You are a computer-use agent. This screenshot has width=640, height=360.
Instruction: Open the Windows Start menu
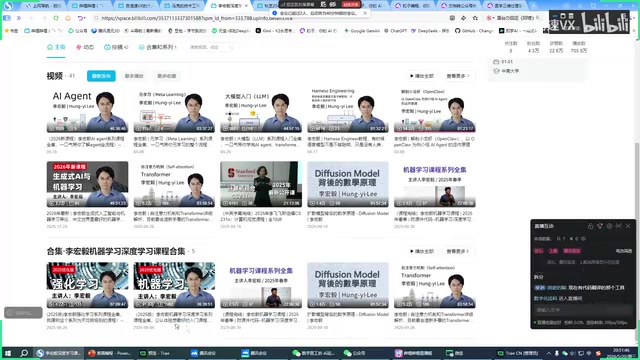7,353
